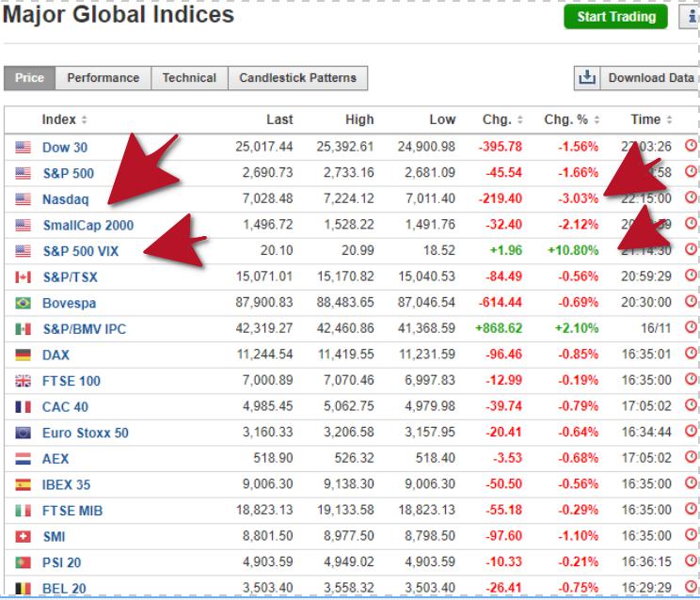Click the clock icon in S&P 500 VIX row
This screenshot has width=700, height=600.
(x=692, y=249)
